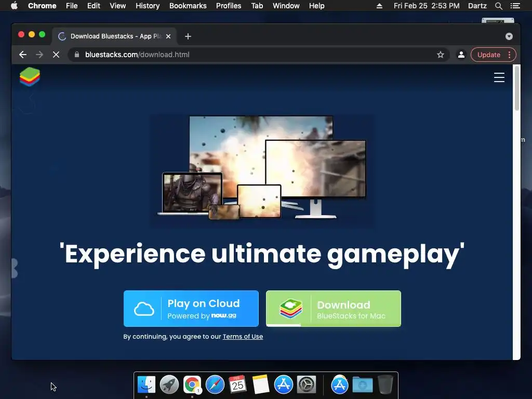Close the Download Bluestacks tab
The height and width of the screenshot is (399, 532).
[x=168, y=36]
